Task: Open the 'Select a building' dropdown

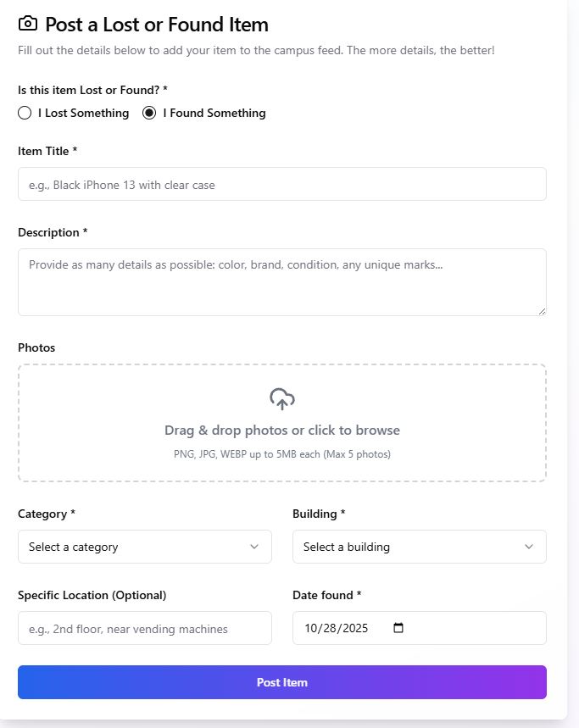Action: 419,547
